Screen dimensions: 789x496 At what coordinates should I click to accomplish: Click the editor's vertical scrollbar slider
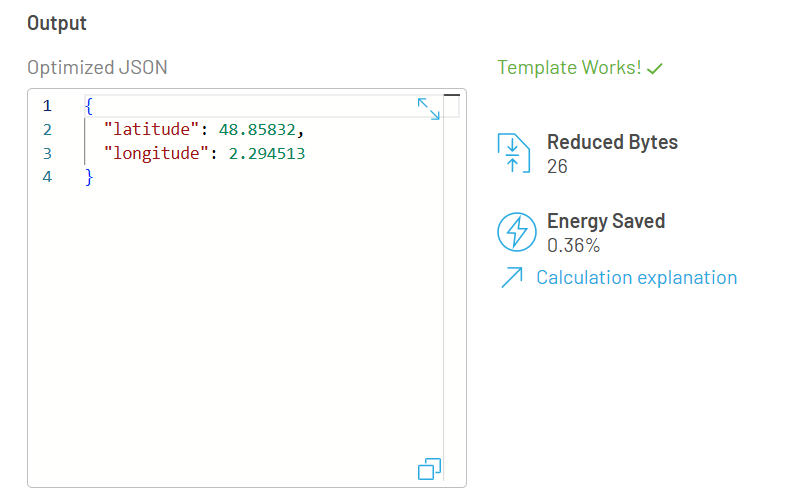(451, 96)
